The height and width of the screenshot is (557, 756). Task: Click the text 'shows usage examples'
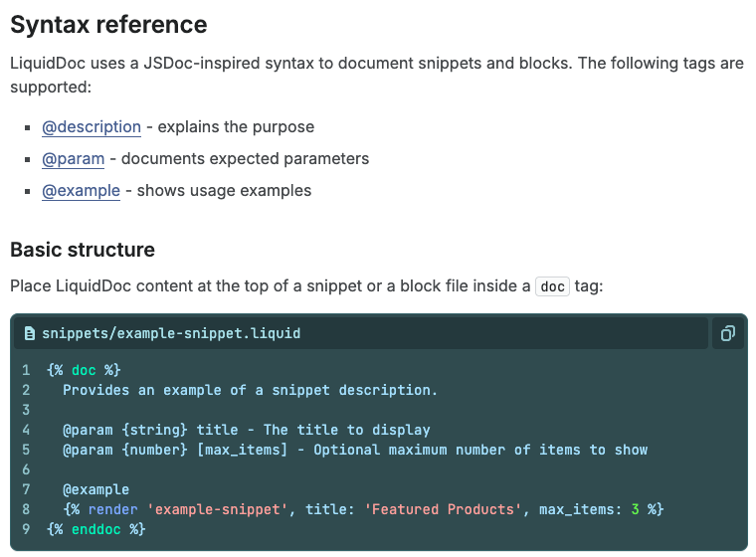click(x=224, y=191)
